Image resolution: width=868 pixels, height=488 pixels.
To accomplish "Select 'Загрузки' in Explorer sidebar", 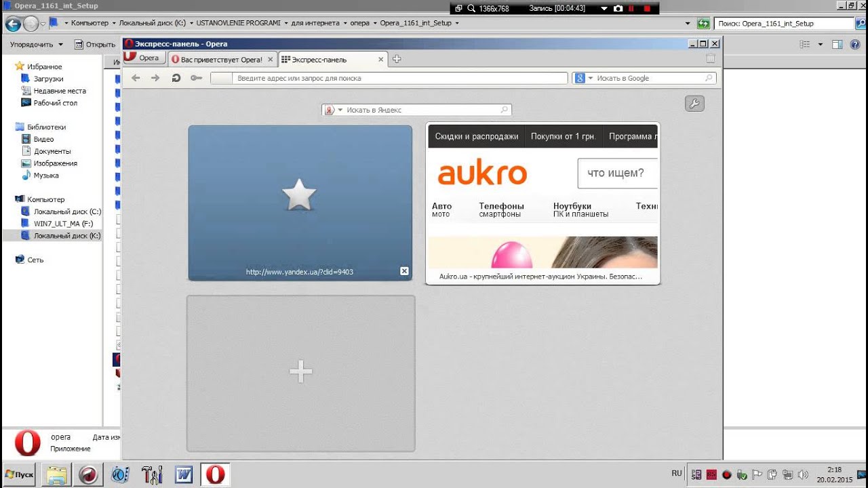I will (x=42, y=79).
